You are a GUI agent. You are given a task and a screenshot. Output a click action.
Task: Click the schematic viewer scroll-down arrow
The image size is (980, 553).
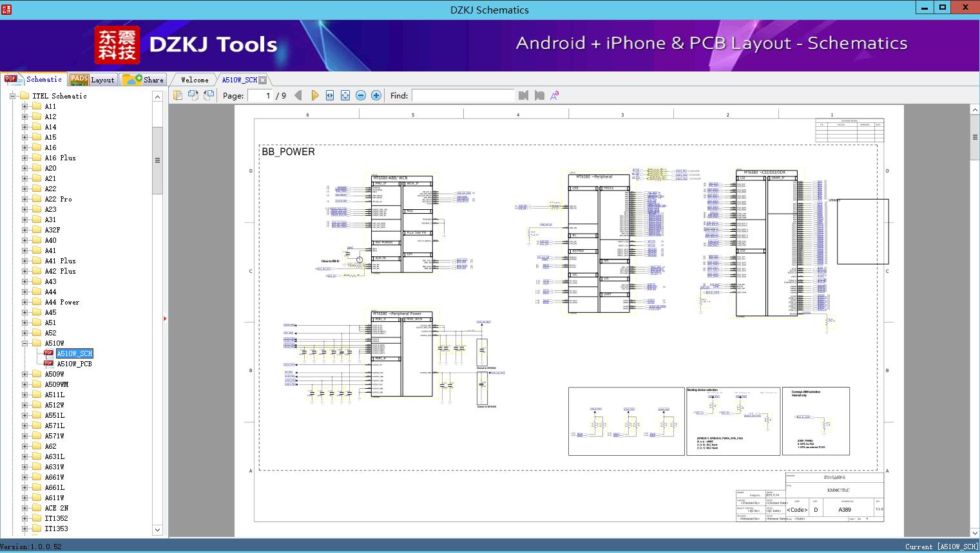pyautogui.click(x=975, y=532)
